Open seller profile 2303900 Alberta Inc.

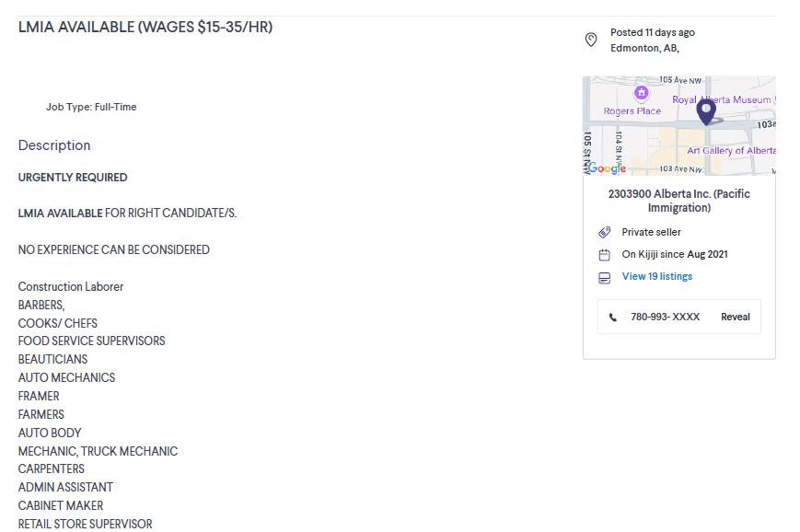coord(678,201)
